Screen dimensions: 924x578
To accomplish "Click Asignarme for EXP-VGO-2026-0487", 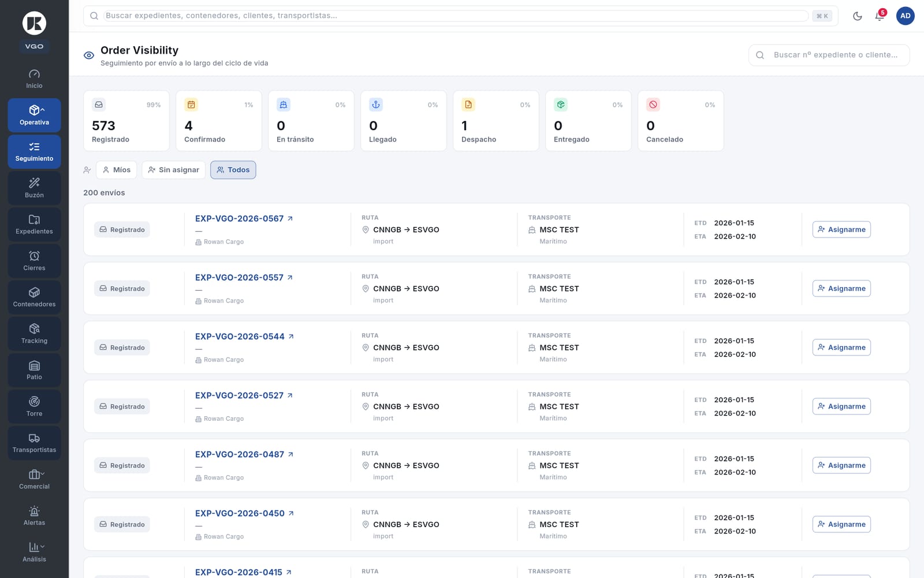I will 841,465.
